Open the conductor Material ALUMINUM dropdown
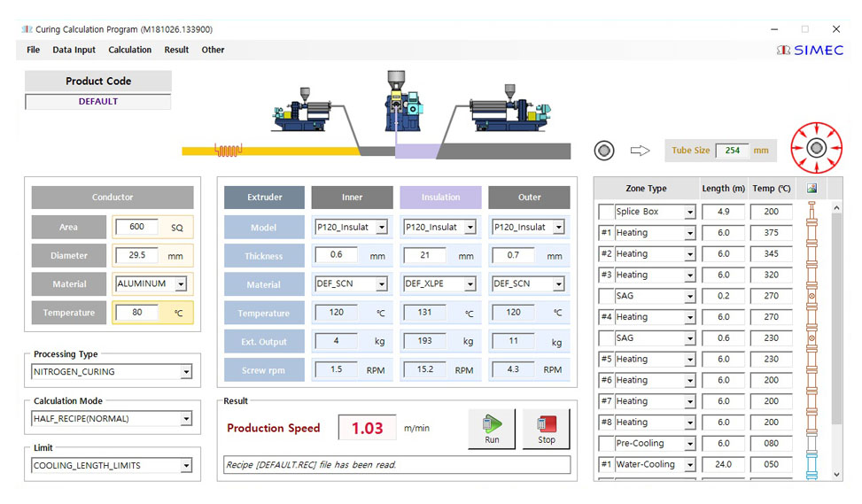Screen dimensions: 862x504 (181, 284)
